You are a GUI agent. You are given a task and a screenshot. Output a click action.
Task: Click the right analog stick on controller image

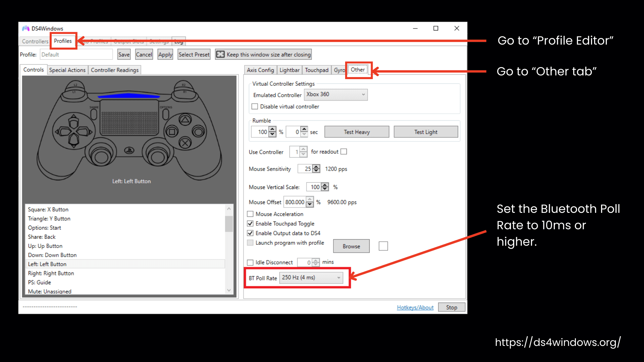pyautogui.click(x=157, y=157)
